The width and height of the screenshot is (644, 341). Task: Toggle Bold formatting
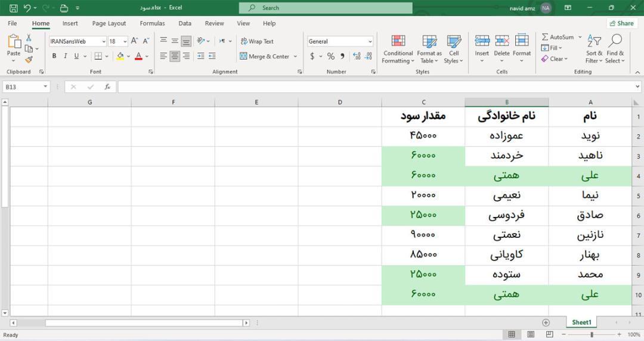click(54, 56)
